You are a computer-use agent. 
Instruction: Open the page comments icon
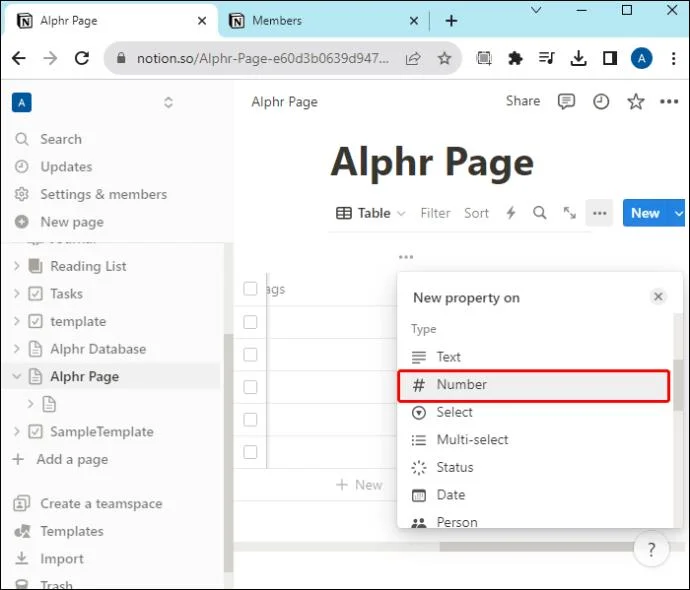click(566, 102)
